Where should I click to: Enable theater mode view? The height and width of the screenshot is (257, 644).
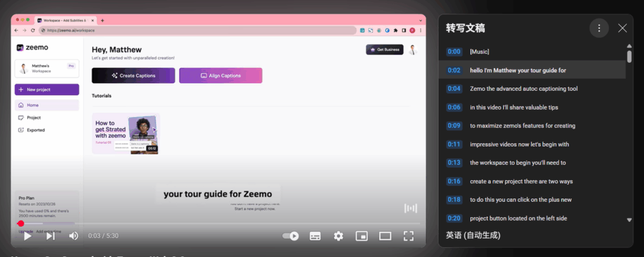point(385,236)
